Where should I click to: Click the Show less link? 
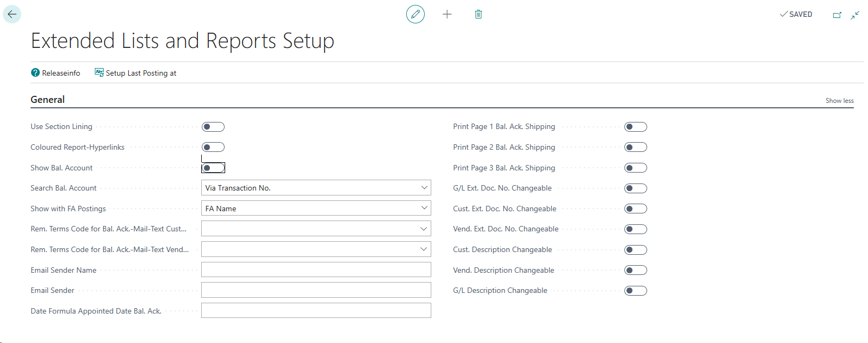pyautogui.click(x=839, y=101)
